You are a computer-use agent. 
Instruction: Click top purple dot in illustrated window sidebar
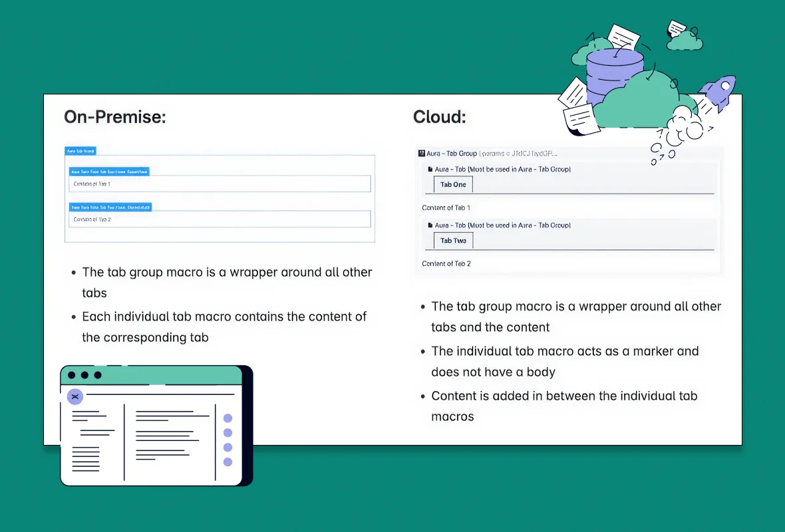click(x=228, y=418)
